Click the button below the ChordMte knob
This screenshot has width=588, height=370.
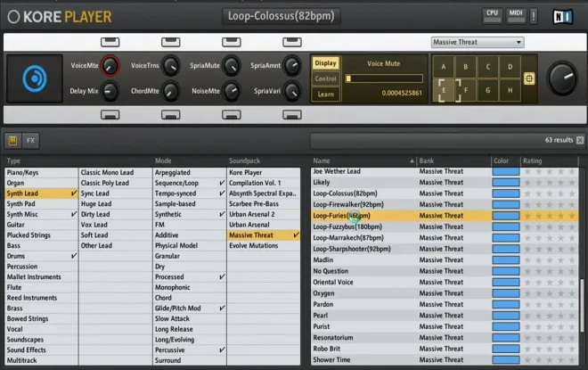pyautogui.click(x=171, y=114)
